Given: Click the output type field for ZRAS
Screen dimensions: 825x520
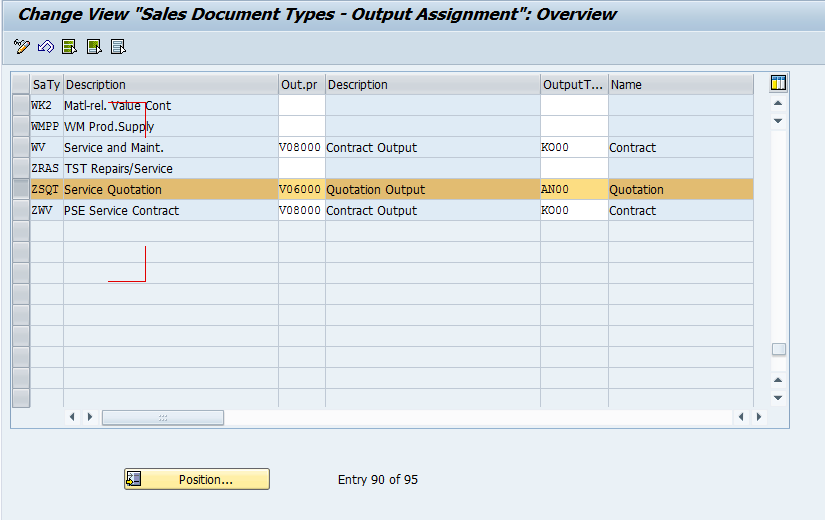Looking at the screenshot, I should [x=574, y=168].
